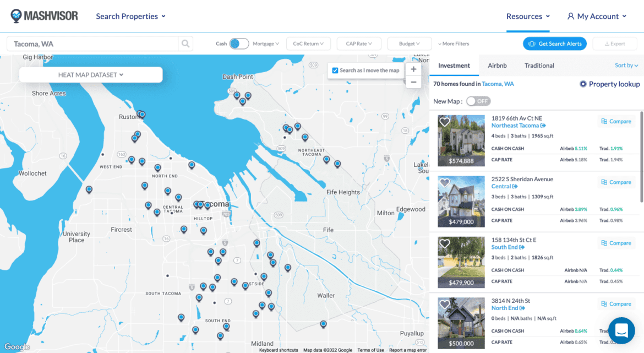Click the Get Search Alerts button
The height and width of the screenshot is (353, 644).
[554, 43]
